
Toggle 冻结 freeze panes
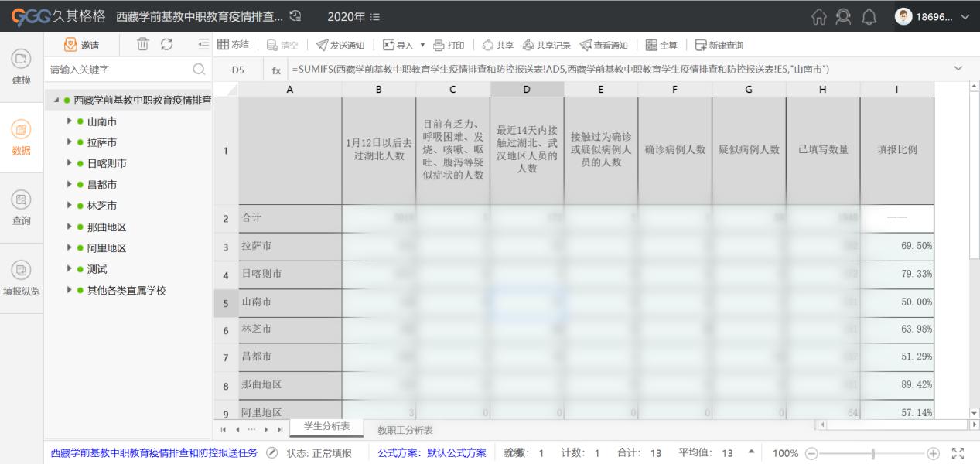233,46
